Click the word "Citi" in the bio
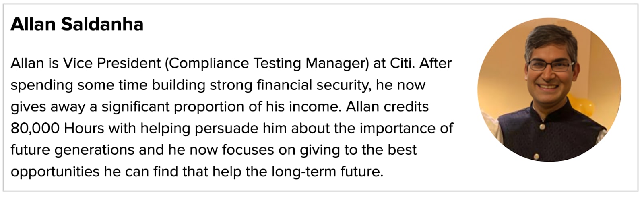The height and width of the screenshot is (197, 644). [x=402, y=64]
